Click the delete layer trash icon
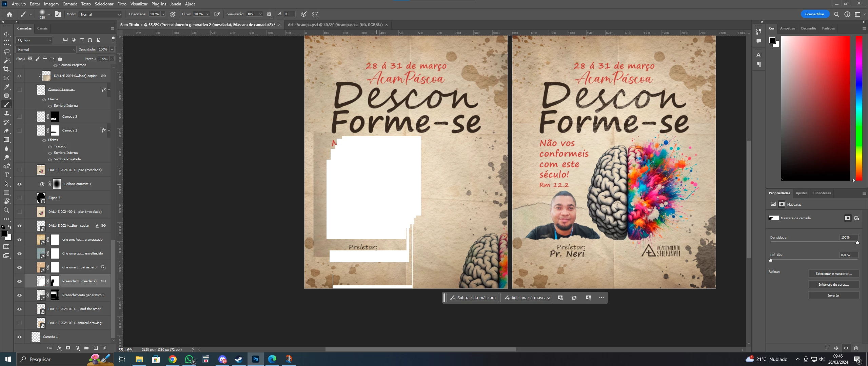Image resolution: width=868 pixels, height=366 pixels. (104, 348)
